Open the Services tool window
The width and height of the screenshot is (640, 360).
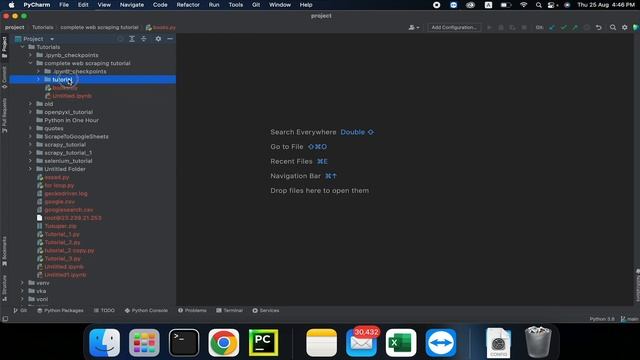[x=266, y=311]
